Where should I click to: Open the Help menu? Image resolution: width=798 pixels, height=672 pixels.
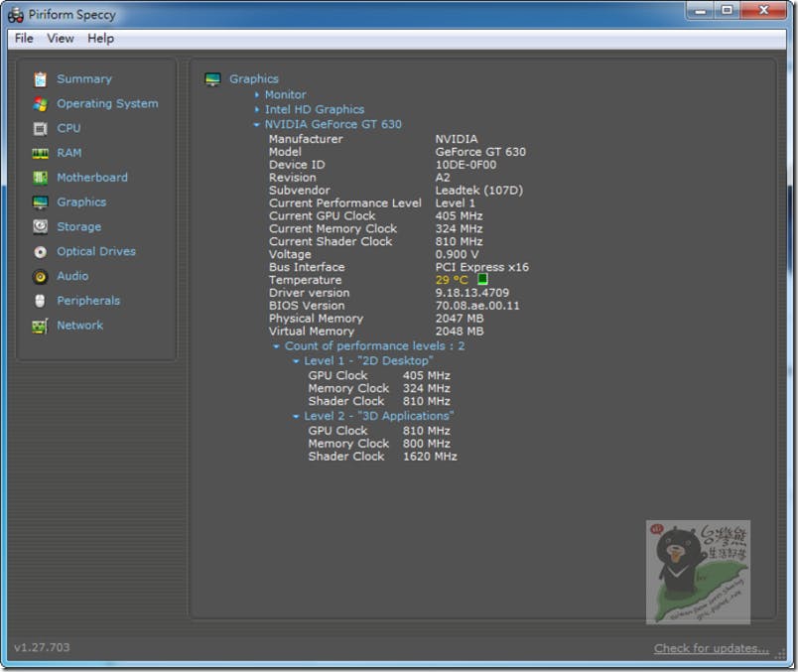[x=101, y=39]
